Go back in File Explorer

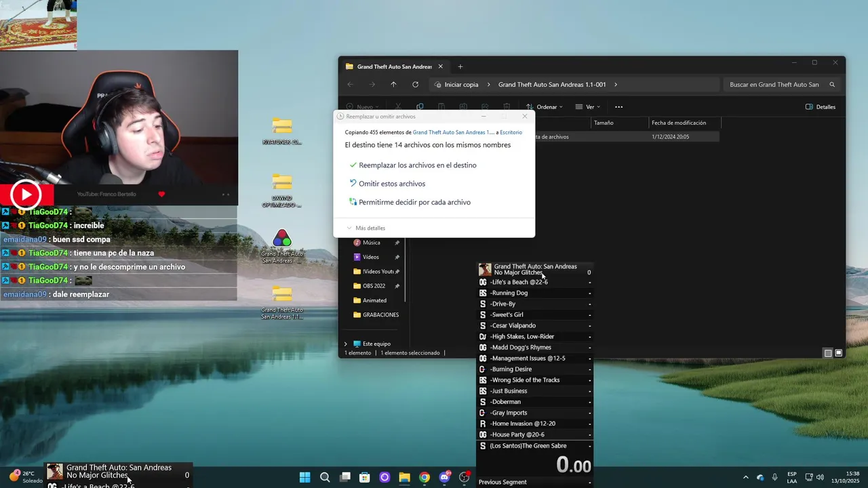350,85
